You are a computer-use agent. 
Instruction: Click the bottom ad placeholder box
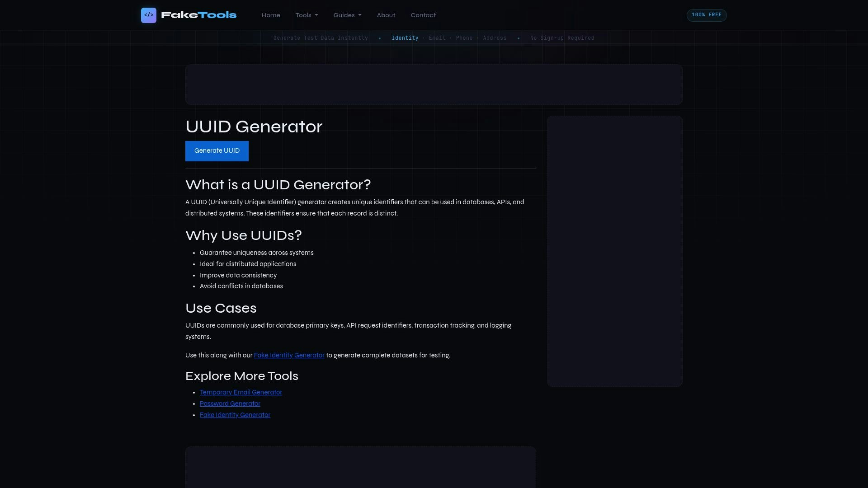click(361, 467)
